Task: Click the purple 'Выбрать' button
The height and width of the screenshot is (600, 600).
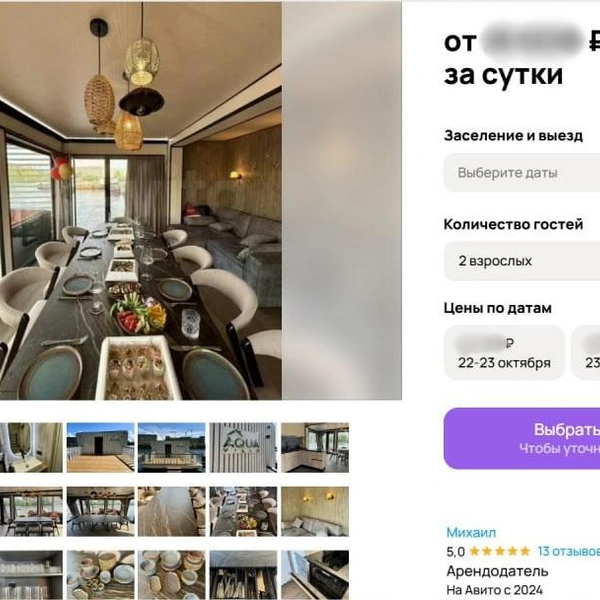Action: click(522, 439)
